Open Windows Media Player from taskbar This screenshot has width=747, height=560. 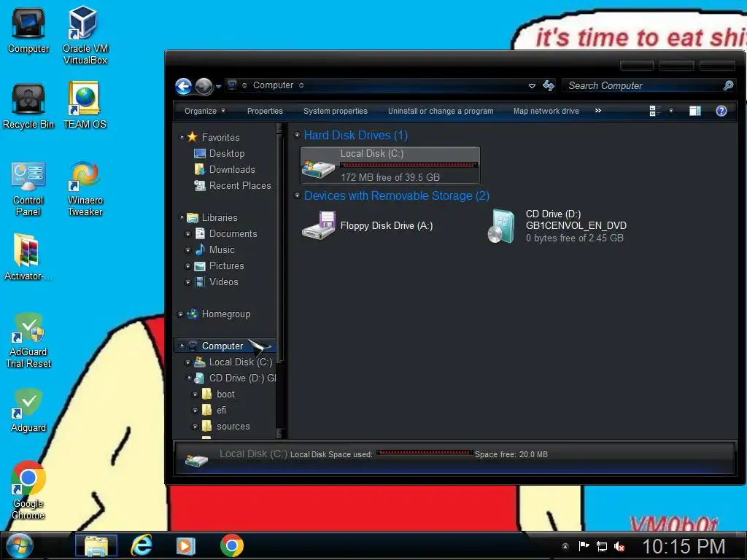(x=185, y=545)
